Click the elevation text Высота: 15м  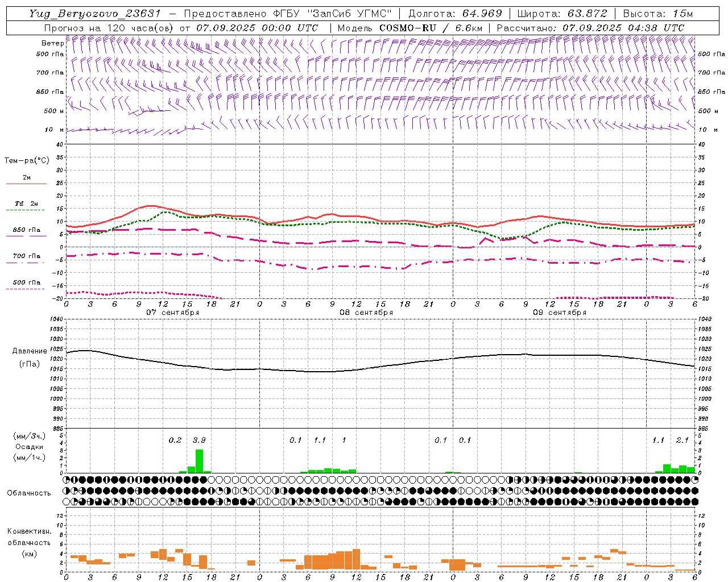click(x=658, y=14)
